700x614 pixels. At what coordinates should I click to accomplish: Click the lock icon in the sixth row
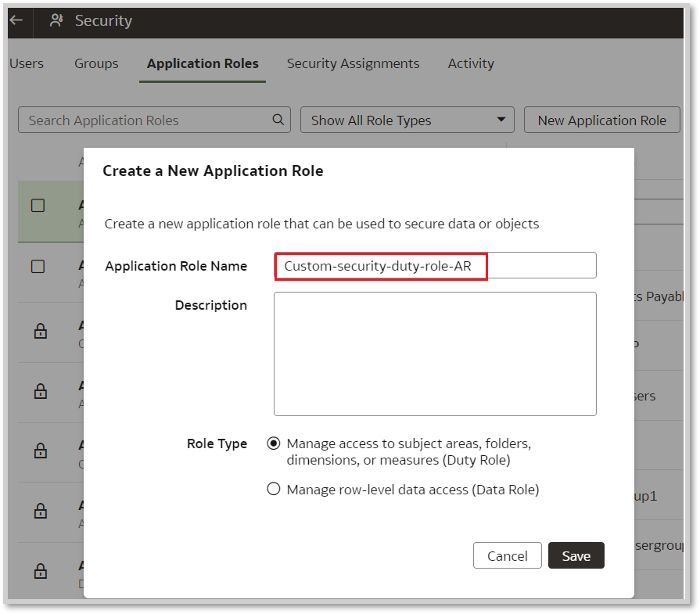coord(38,512)
